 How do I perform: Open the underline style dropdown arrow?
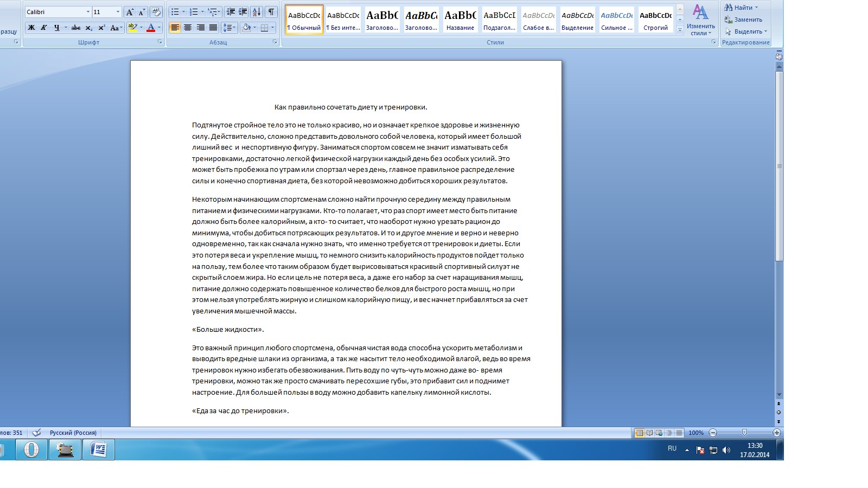pyautogui.click(x=66, y=28)
